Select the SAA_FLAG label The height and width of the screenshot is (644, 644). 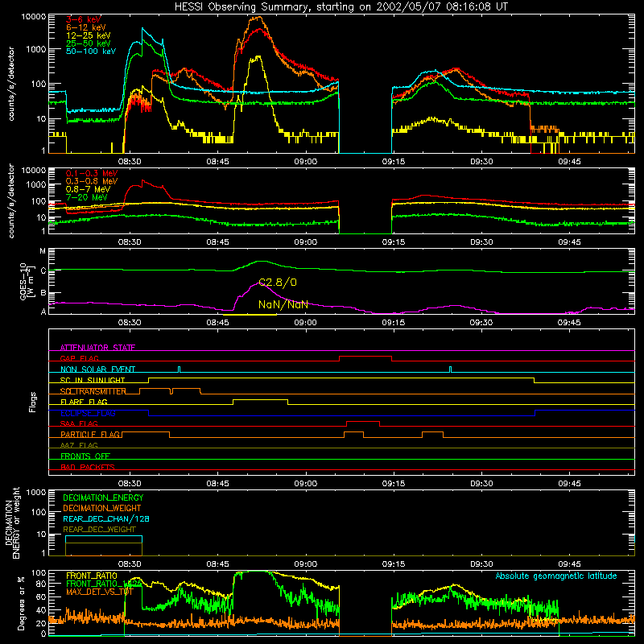pyautogui.click(x=79, y=423)
